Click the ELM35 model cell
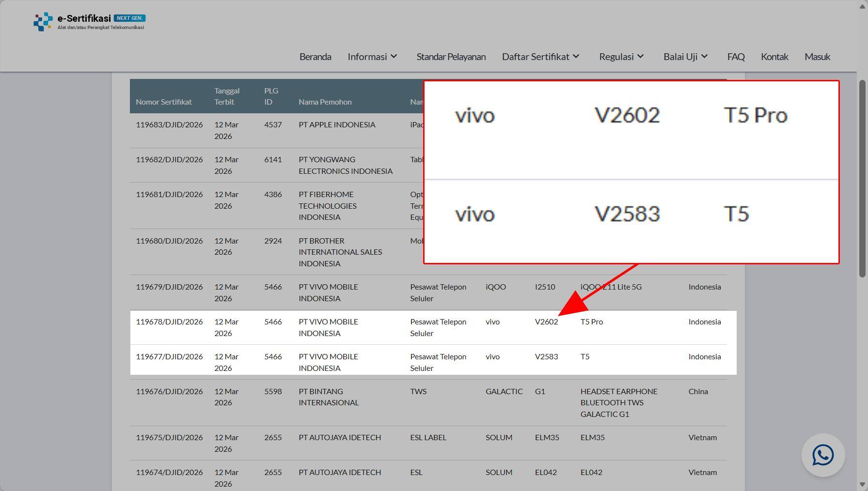Viewport: 868px width, 491px height. click(547, 437)
